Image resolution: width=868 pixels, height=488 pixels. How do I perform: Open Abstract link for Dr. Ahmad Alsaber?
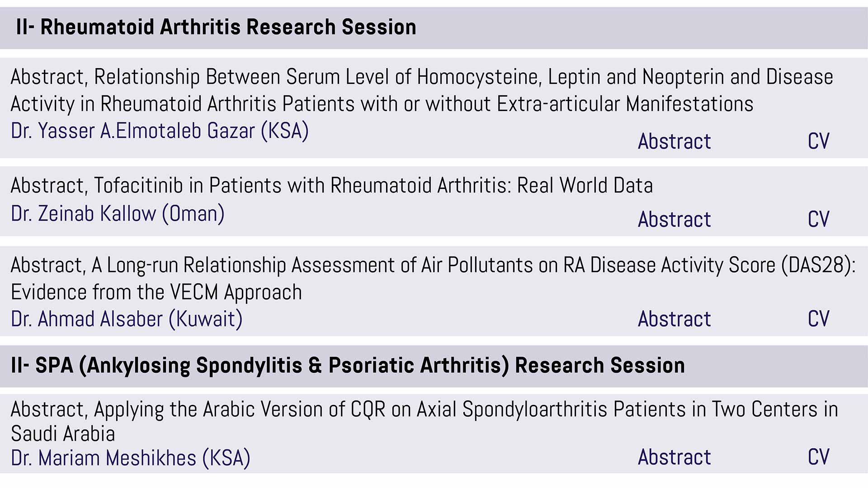674,319
